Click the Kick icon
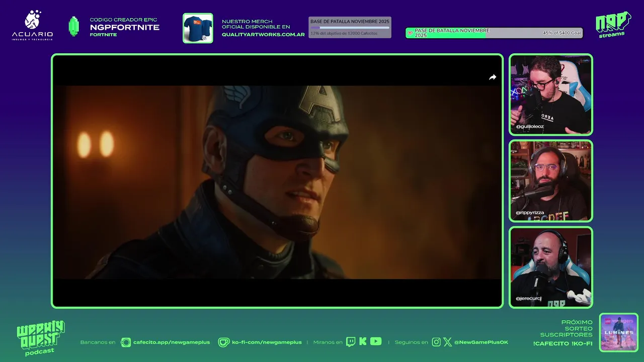 (x=363, y=341)
